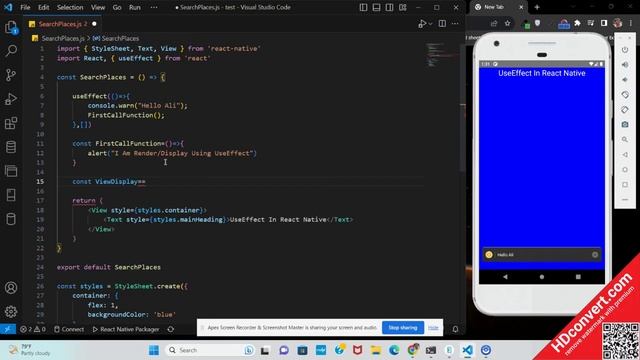Click the phone's home navigation button
Screen dimensions: 640x360
click(542, 277)
